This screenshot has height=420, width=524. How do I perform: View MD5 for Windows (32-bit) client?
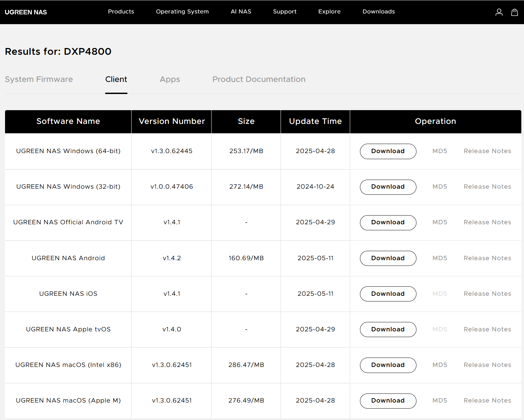440,187
